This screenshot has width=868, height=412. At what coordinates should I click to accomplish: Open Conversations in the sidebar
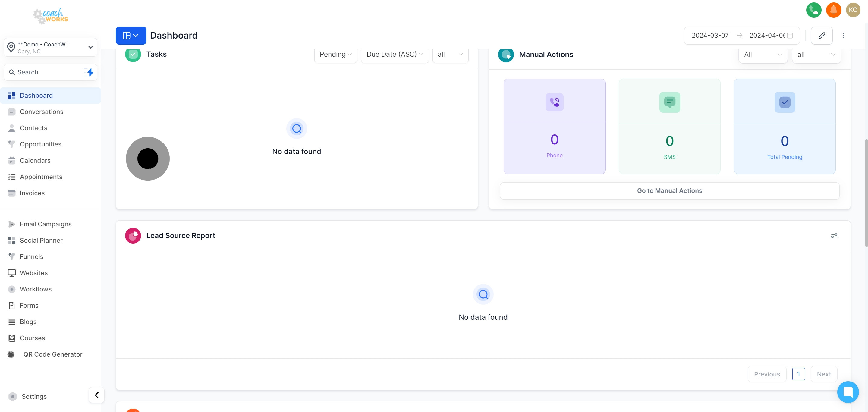tap(42, 112)
